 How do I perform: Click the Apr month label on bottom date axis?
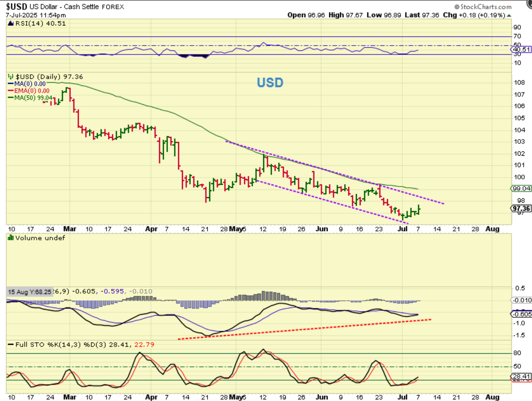(151, 398)
